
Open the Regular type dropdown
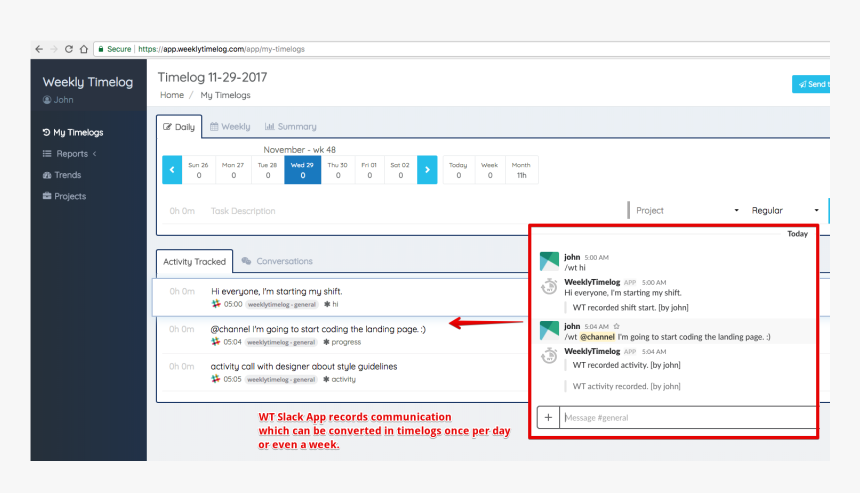pos(785,211)
